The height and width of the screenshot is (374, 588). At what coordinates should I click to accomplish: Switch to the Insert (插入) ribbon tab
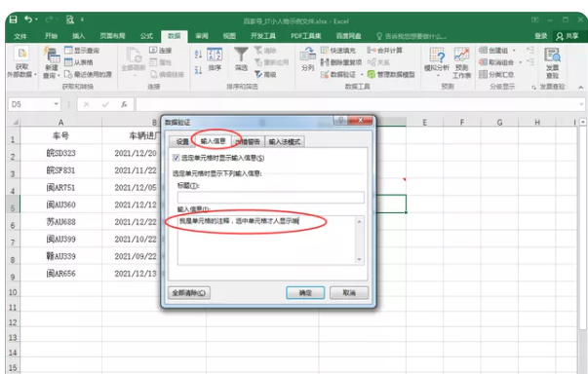78,36
